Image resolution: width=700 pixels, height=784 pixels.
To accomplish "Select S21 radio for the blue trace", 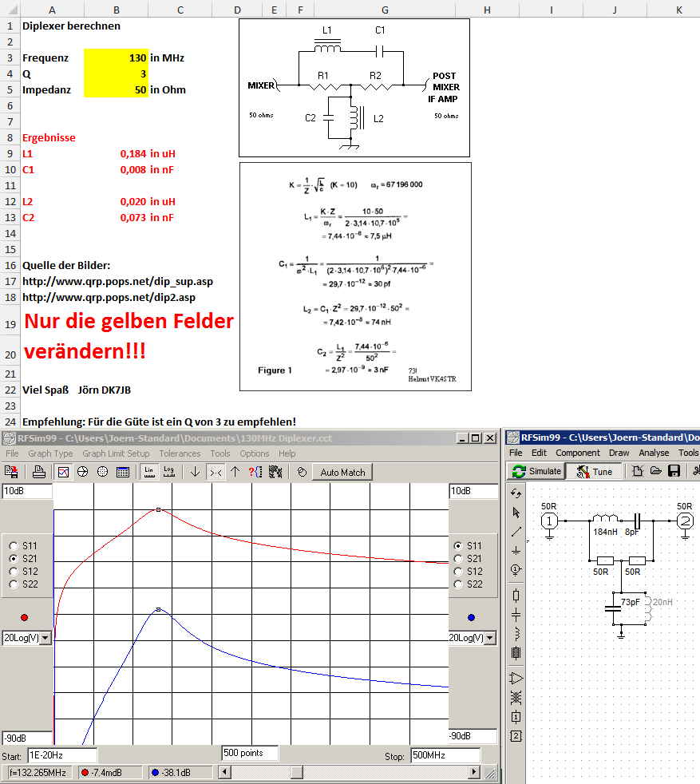I will click(x=457, y=559).
